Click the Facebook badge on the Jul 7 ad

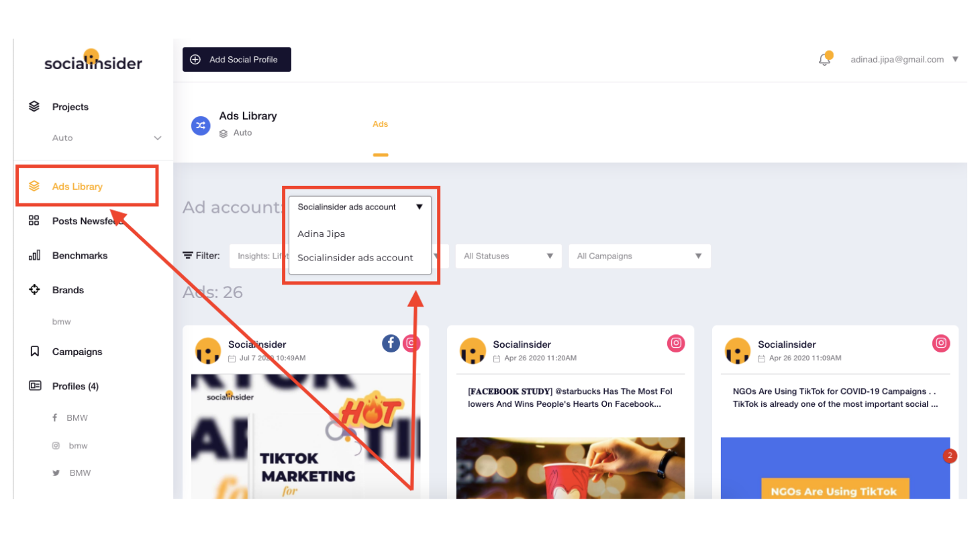(x=391, y=343)
